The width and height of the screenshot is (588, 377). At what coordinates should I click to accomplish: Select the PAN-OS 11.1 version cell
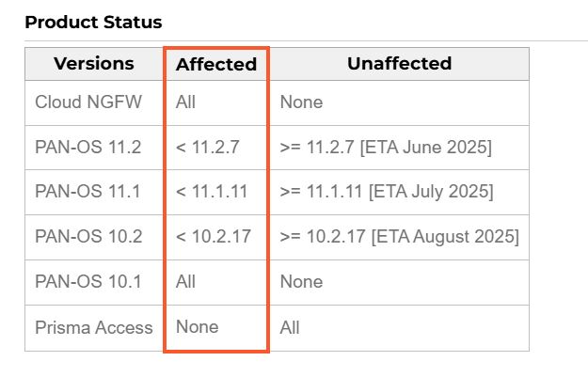click(x=87, y=192)
